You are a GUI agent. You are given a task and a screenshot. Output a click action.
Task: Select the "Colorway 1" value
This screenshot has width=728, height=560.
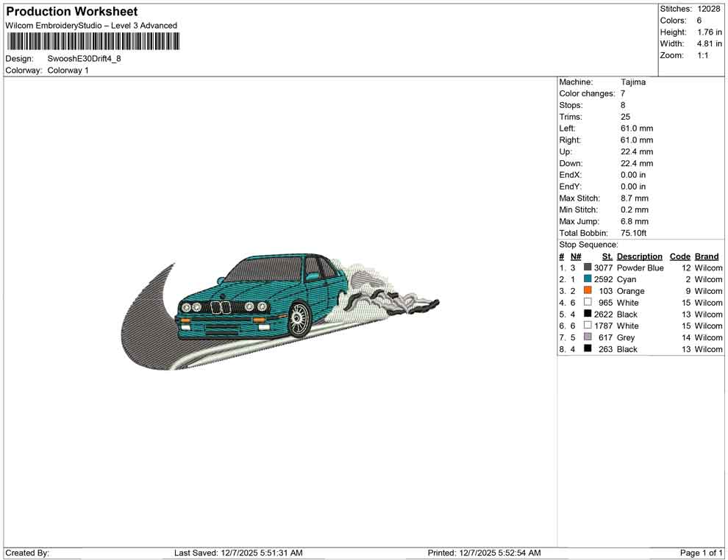(x=68, y=71)
